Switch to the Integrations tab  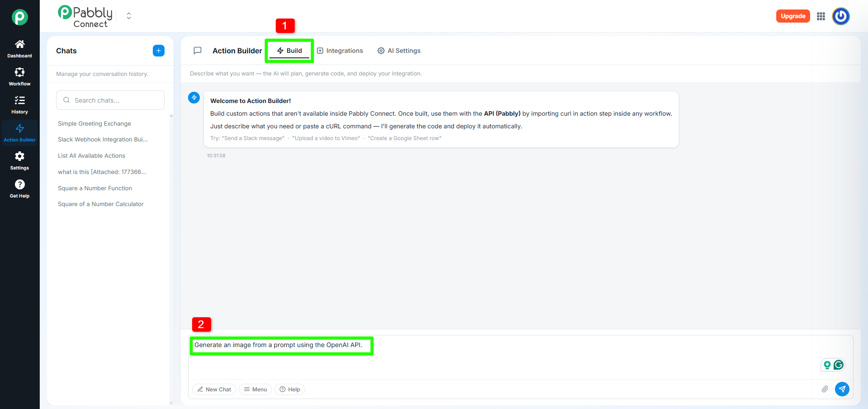tap(340, 51)
